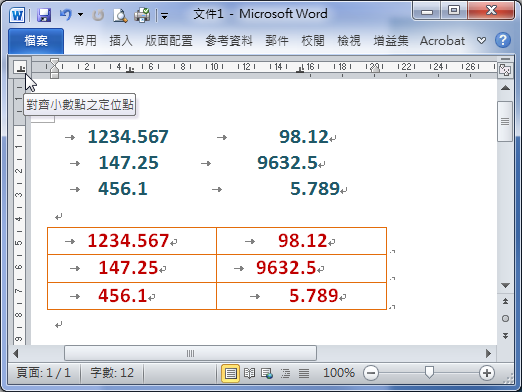Open Customize Quick Access Toolbar dropdown
The image size is (522, 392).
[164, 15]
